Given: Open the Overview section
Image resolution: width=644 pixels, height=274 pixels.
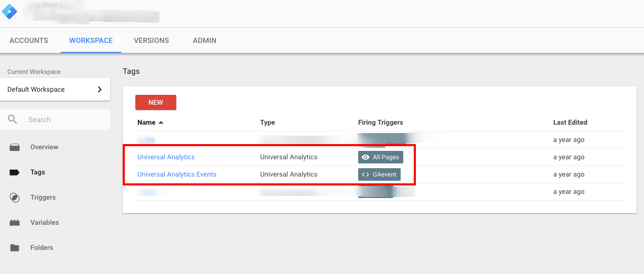Looking at the screenshot, I should click(x=45, y=147).
